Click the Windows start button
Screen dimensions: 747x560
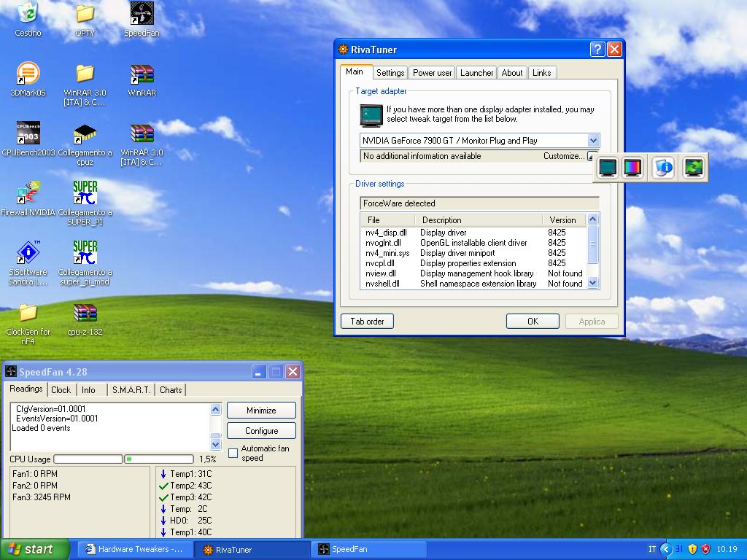click(x=34, y=549)
